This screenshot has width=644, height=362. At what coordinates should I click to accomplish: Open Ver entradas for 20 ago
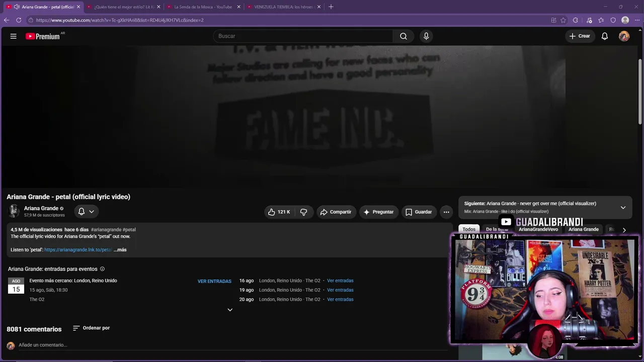click(x=340, y=300)
